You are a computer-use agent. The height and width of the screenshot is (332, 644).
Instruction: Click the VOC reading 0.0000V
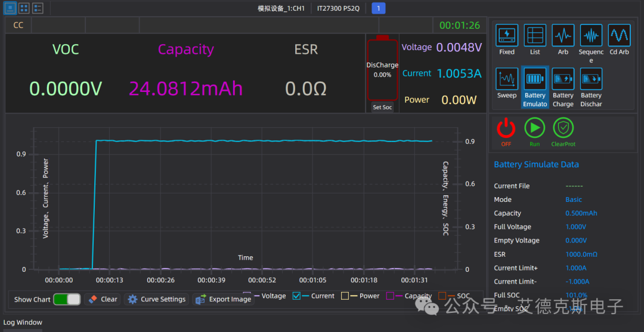pos(66,89)
